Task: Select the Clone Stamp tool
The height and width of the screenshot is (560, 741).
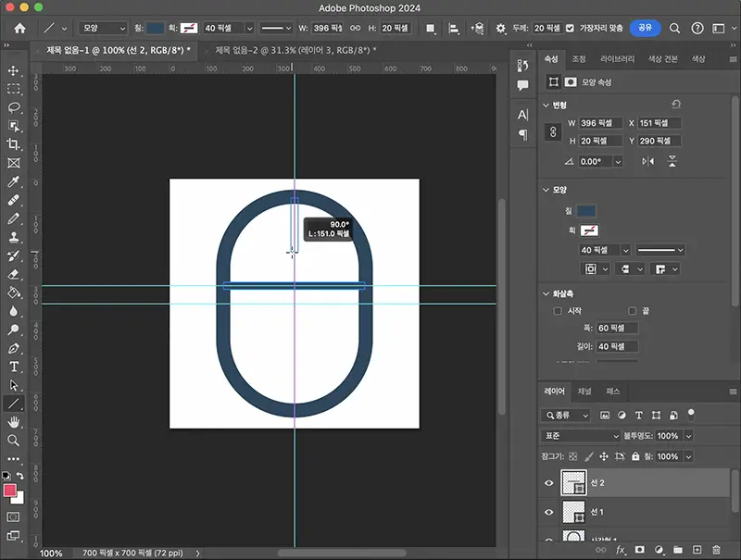Action: click(13, 237)
